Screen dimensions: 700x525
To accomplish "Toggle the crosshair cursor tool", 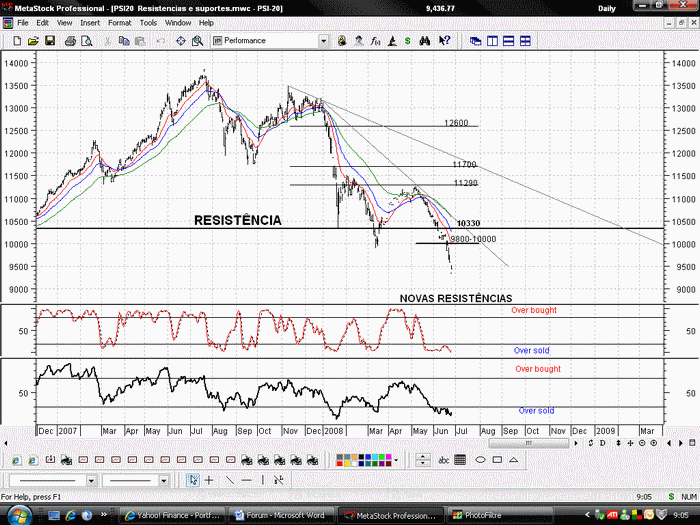I will tap(209, 480).
